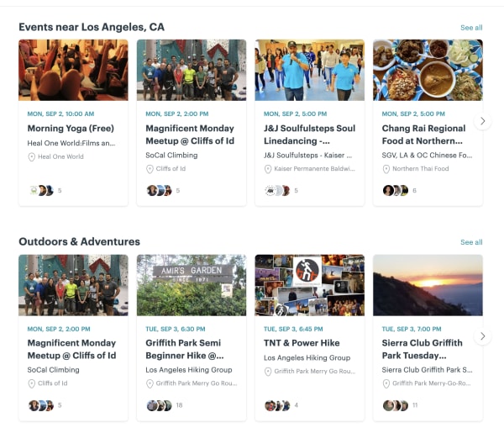Viewport: 504px width, 444px height.
Task: Click attendee avatars on Griffith Park Semi Beginner card
Action: 159,405
